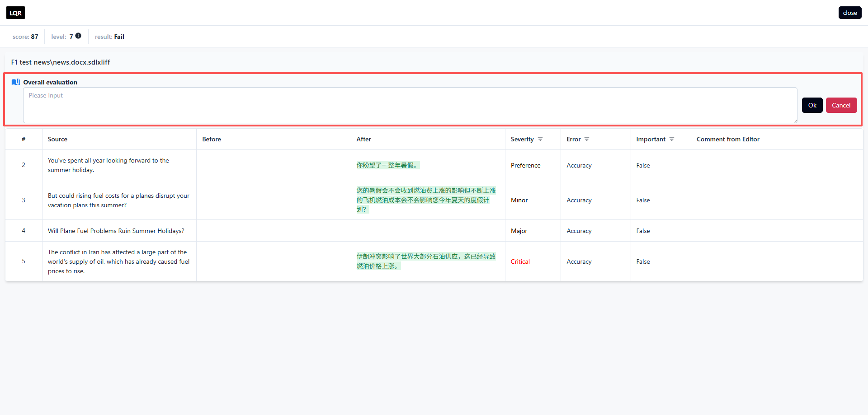This screenshot has height=415, width=868.
Task: Click the False important value in row 3
Action: click(x=643, y=200)
